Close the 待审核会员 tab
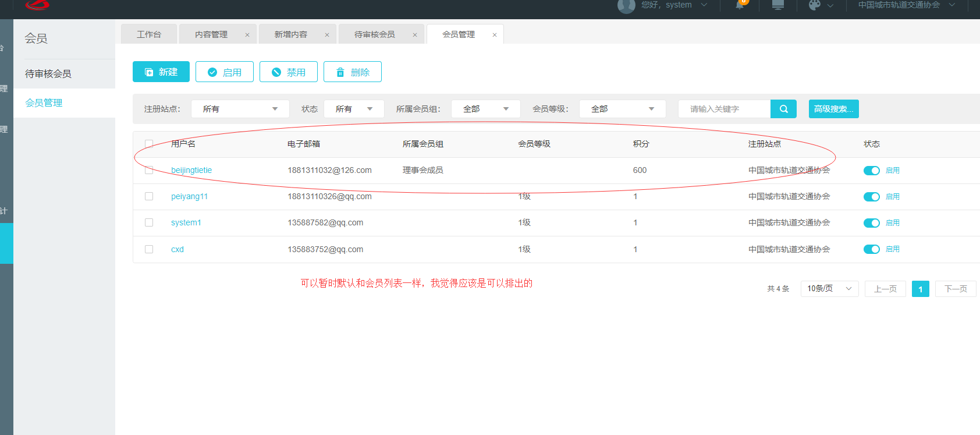This screenshot has width=980, height=435. point(415,35)
